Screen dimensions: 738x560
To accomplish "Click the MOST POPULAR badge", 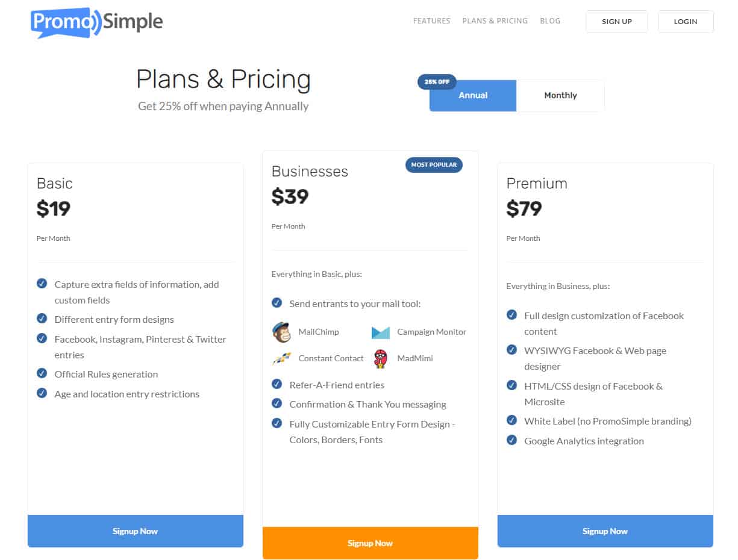I will pos(434,164).
